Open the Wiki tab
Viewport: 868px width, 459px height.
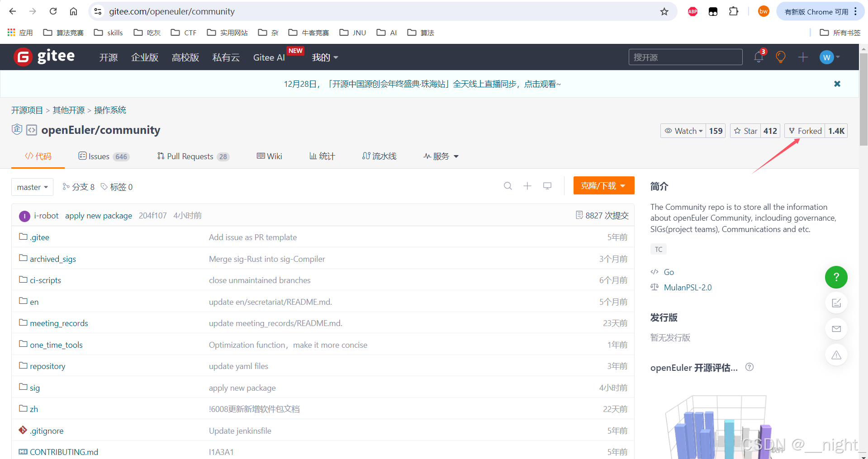[x=269, y=156]
